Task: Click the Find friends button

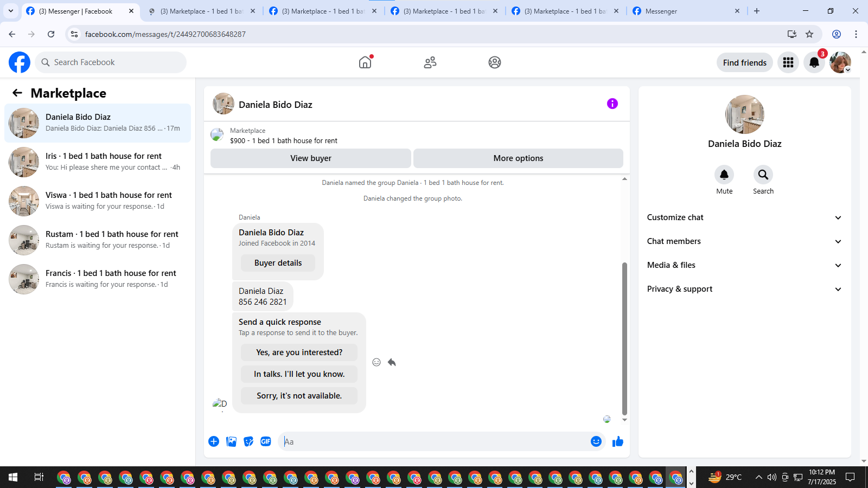Action: pyautogui.click(x=744, y=62)
